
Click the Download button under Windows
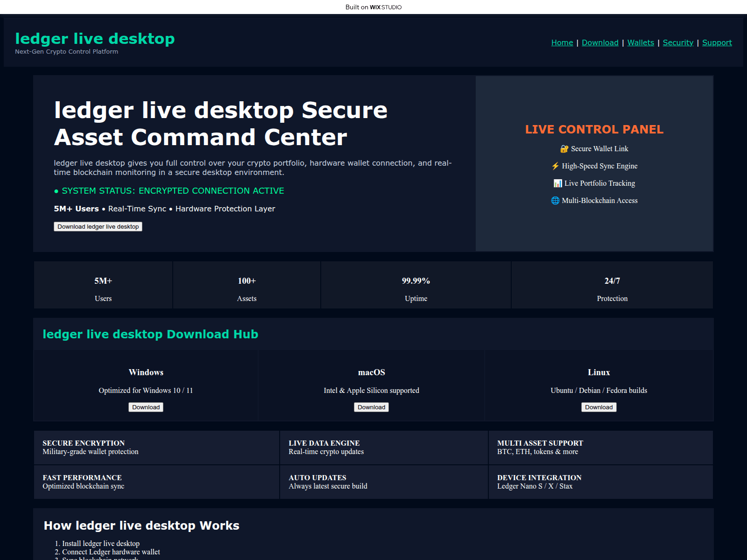pyautogui.click(x=146, y=407)
